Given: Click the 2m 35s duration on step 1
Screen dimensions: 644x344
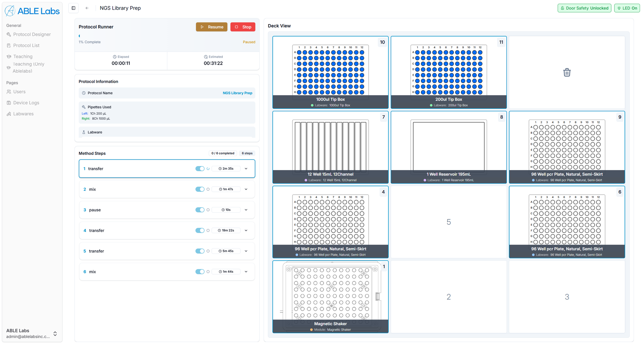Looking at the screenshot, I should click(226, 169).
